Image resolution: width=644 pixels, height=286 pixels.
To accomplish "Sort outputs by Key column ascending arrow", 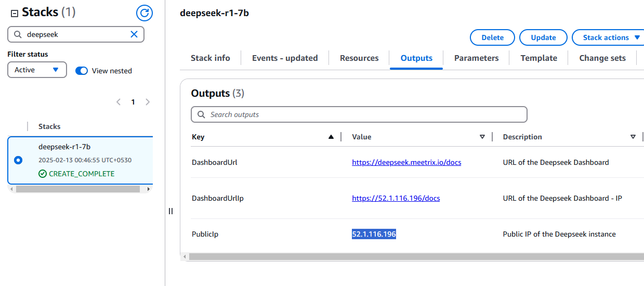I will [x=331, y=137].
